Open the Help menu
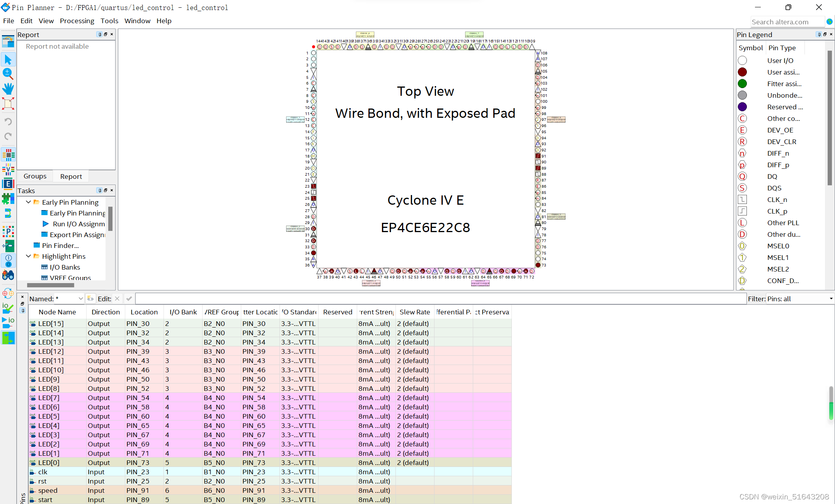This screenshot has height=504, width=835. (164, 21)
